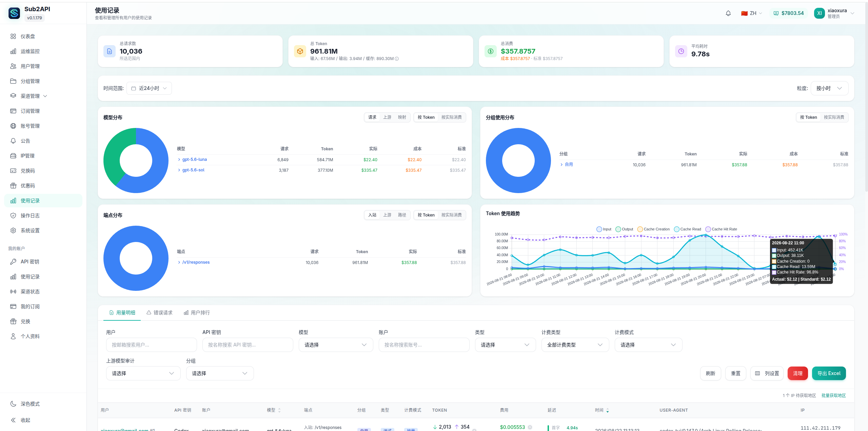Switch to the 用户排行 tab
868x431 pixels.
point(197,313)
